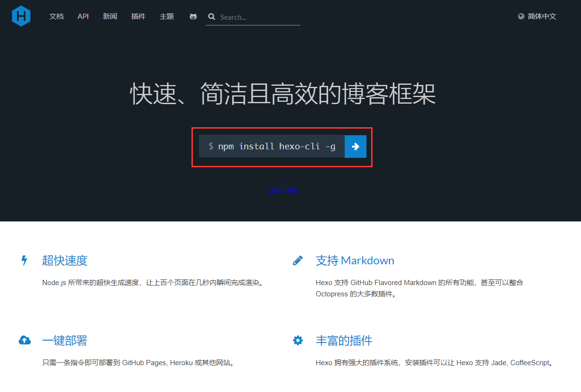
Task: Open the 简体中文 language selector
Action: (542, 16)
